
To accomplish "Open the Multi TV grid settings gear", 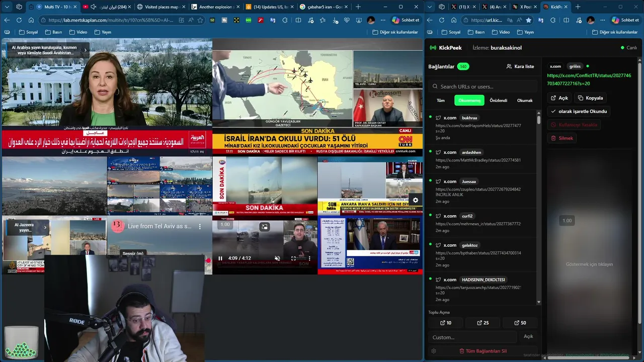I will pyautogui.click(x=415, y=200).
